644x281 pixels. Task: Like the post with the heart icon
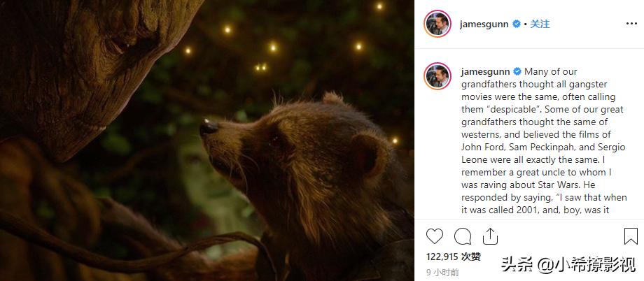(434, 236)
